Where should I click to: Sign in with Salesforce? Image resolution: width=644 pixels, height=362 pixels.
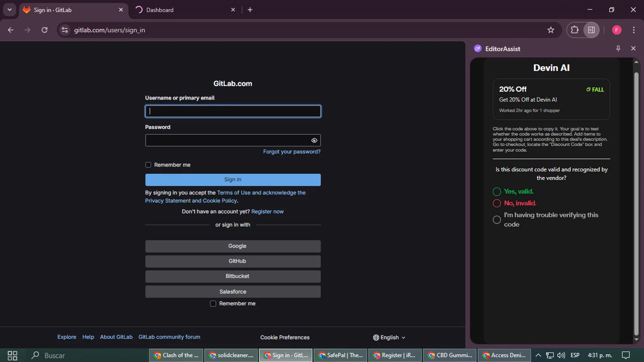(x=233, y=292)
